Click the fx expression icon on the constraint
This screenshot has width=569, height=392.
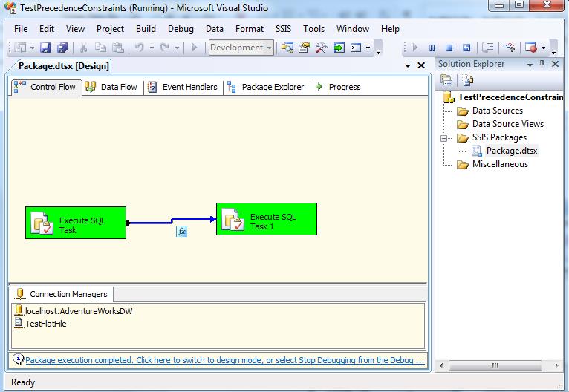181,232
